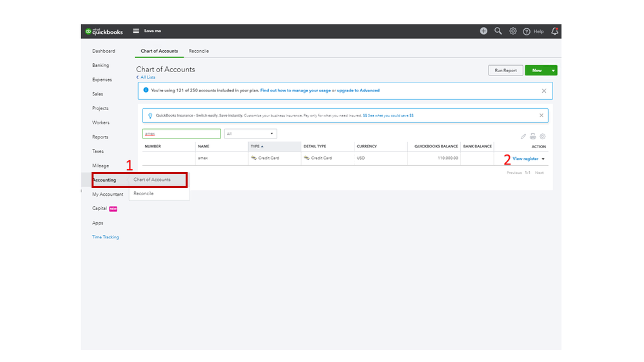Click the printer icon above the table
This screenshot has height=362, width=644.
pos(533,137)
